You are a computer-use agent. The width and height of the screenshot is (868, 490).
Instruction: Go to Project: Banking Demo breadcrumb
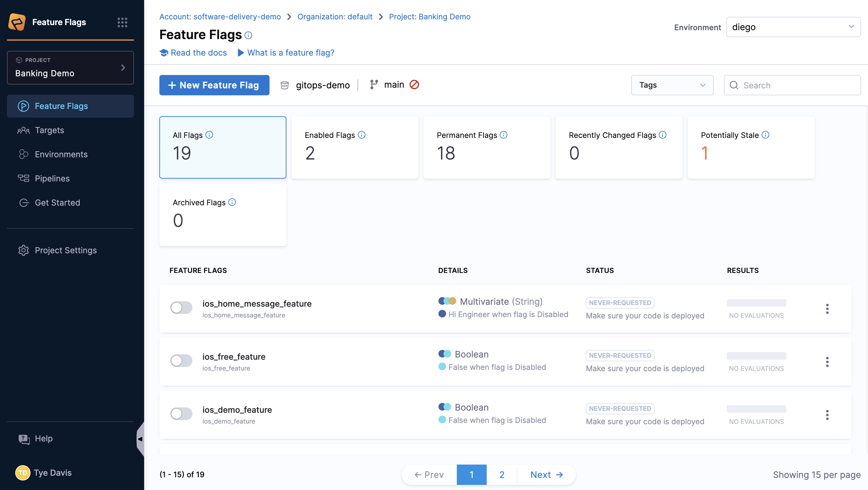tap(430, 17)
